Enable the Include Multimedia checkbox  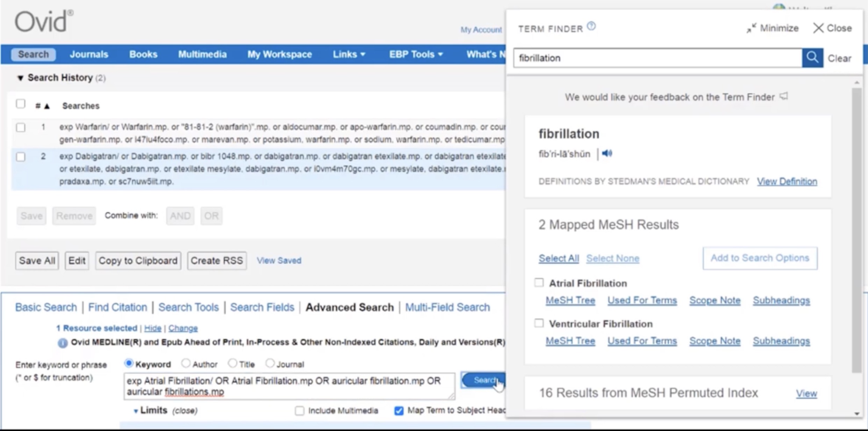(299, 410)
